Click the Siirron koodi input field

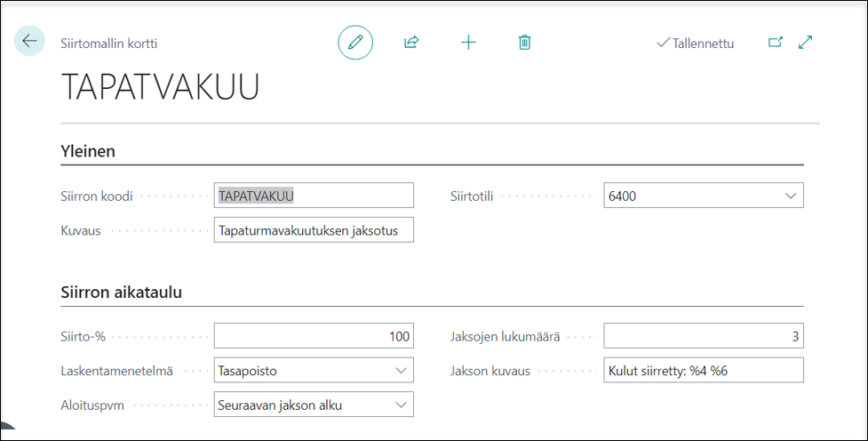coord(314,196)
